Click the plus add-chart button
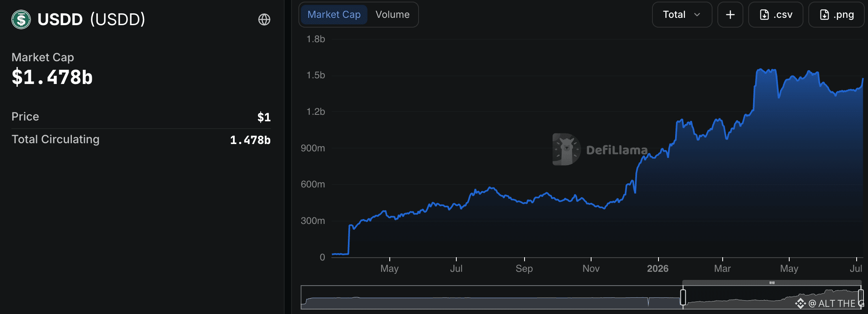 point(730,15)
